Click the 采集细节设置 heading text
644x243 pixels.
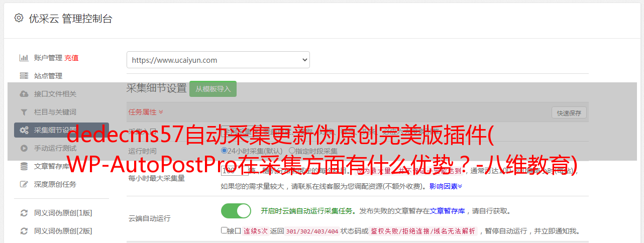point(156,88)
